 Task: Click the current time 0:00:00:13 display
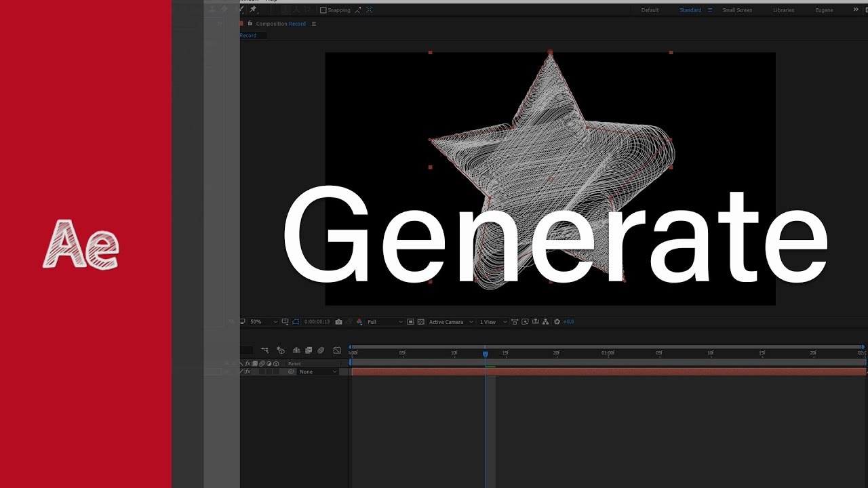(317, 322)
